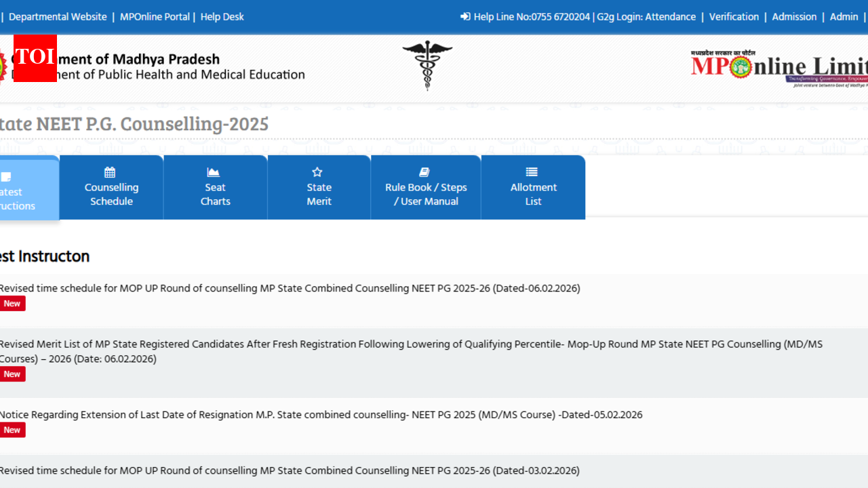This screenshot has height=488, width=868.
Task: Select the star icon on State Merit tab
Action: pyautogui.click(x=319, y=172)
